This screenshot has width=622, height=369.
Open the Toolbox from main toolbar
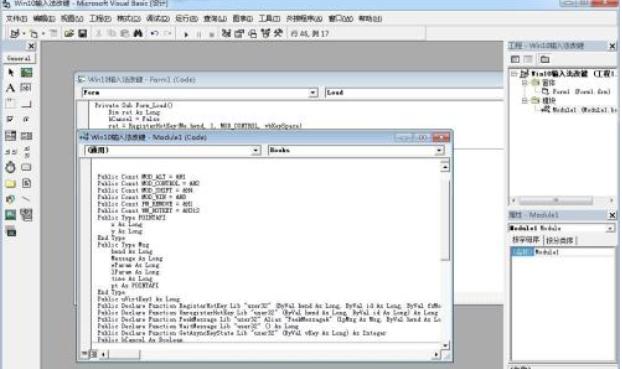point(278,34)
